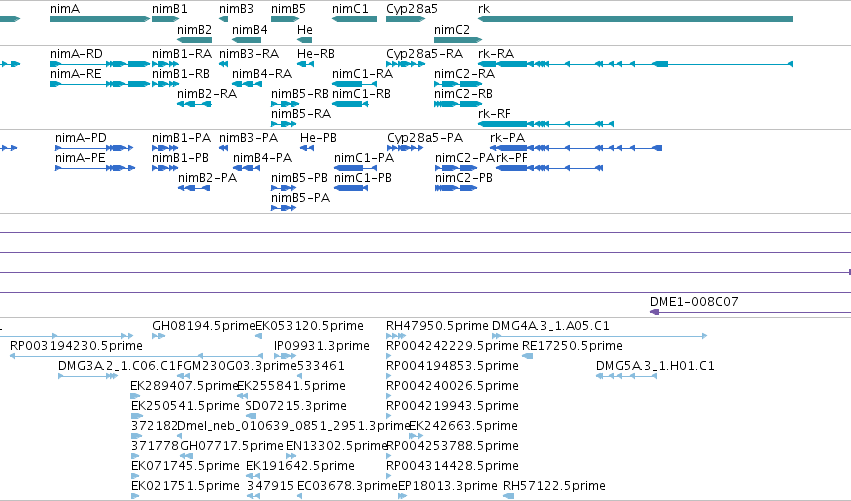This screenshot has height=501, width=851.
Task: Click EST EK053120.5prime
Action: coord(259,337)
